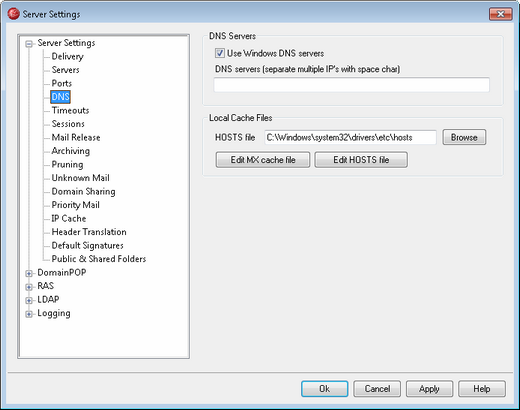Open Public & Shared Folders settings
This screenshot has height=410, width=520.
(99, 259)
